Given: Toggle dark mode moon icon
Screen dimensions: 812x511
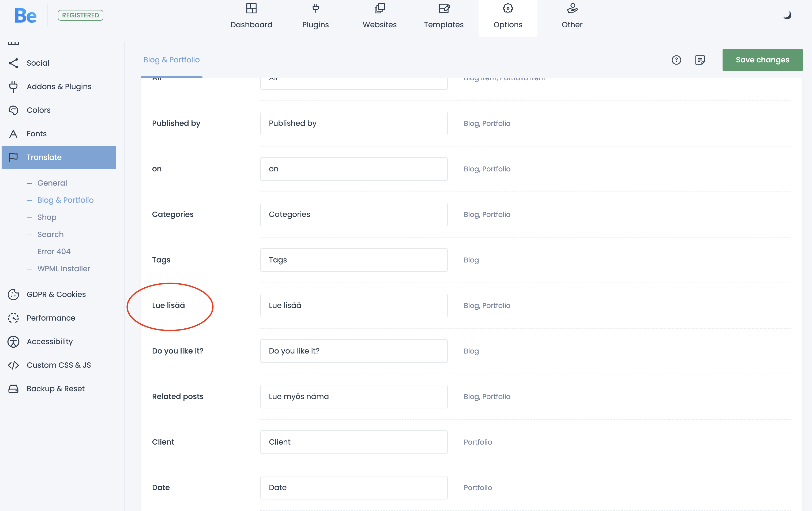Looking at the screenshot, I should (x=787, y=15).
